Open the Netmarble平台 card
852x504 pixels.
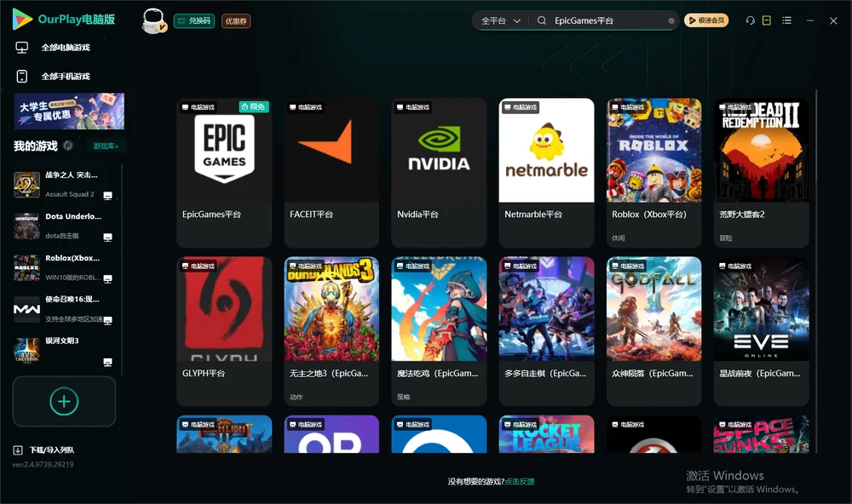pyautogui.click(x=546, y=173)
